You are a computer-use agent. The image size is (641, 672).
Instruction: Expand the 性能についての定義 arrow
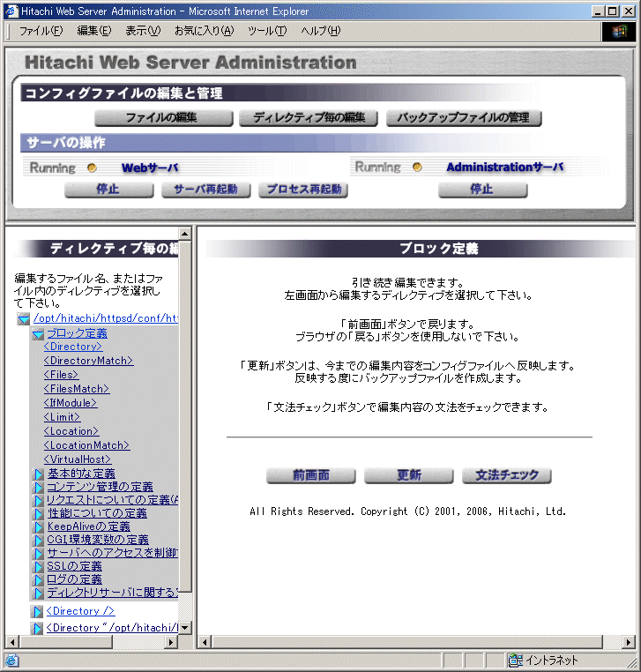tap(39, 514)
